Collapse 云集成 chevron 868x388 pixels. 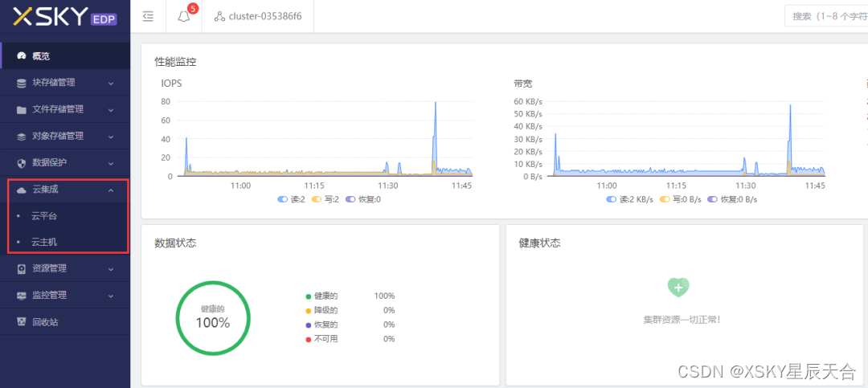(x=111, y=190)
